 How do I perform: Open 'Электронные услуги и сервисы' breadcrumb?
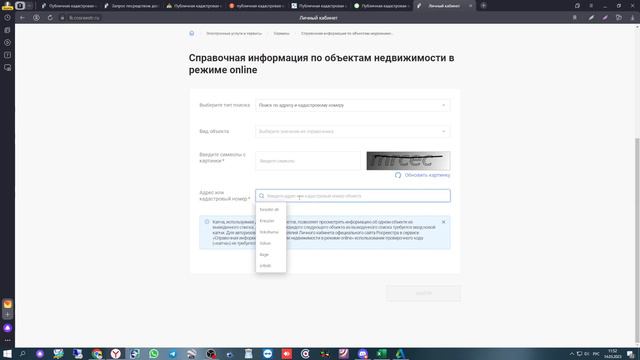pyautogui.click(x=233, y=33)
